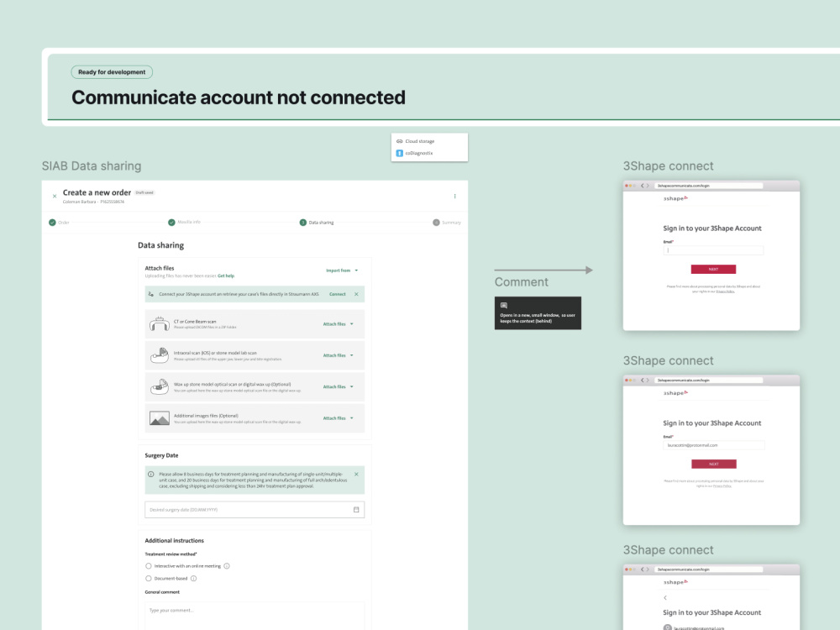840x630 pixels.
Task: Go to the Summary step
Action: click(447, 223)
